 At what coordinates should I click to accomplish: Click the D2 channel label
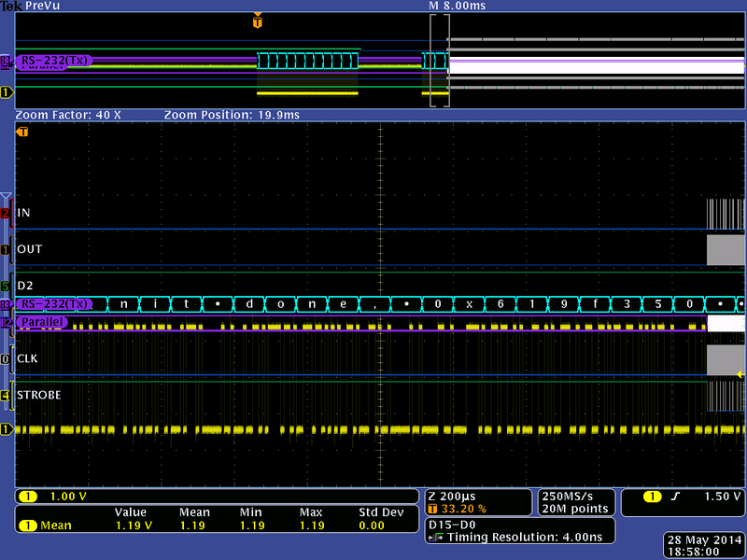25,286
